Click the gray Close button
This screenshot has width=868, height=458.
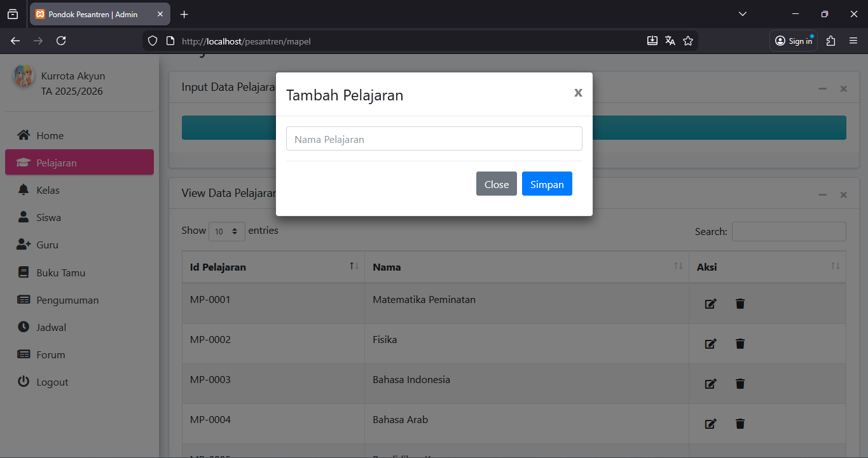(x=496, y=184)
